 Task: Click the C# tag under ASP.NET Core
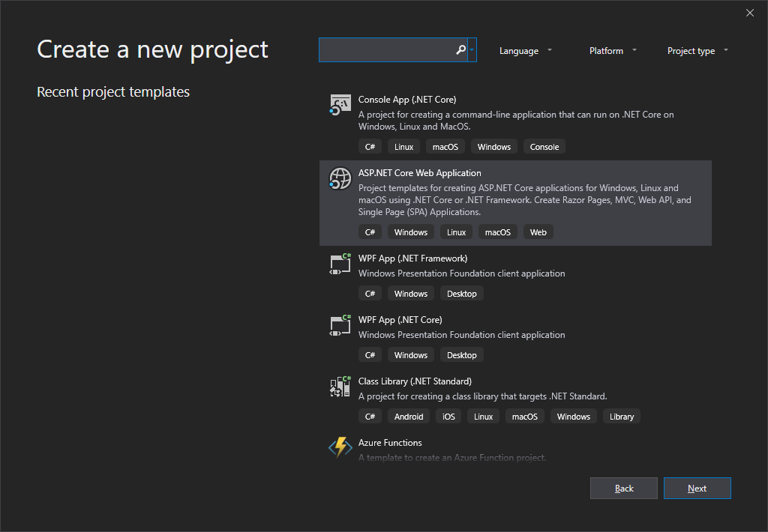(x=370, y=232)
